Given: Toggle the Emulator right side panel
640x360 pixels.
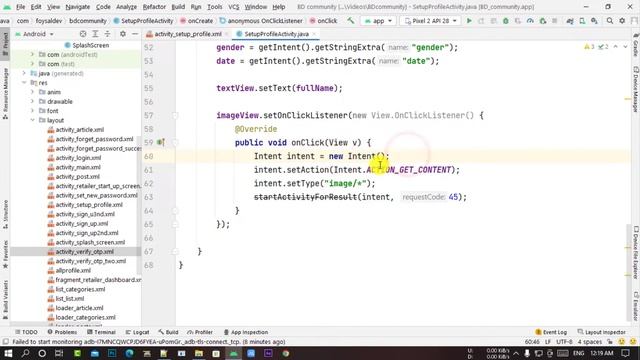Looking at the screenshot, I should 636,306.
